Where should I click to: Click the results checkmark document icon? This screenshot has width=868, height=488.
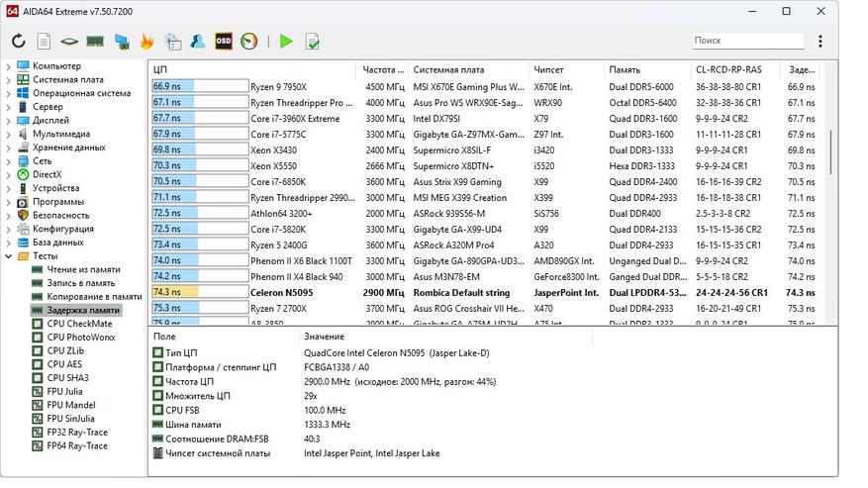312,42
